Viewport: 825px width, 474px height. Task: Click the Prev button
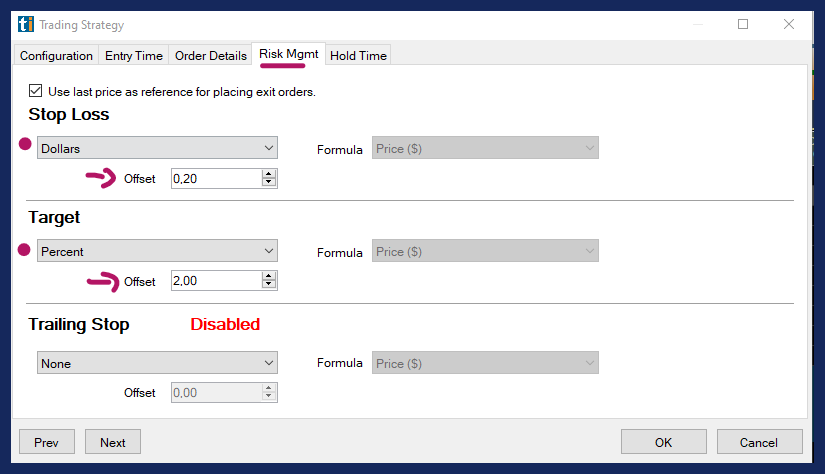pyautogui.click(x=47, y=442)
